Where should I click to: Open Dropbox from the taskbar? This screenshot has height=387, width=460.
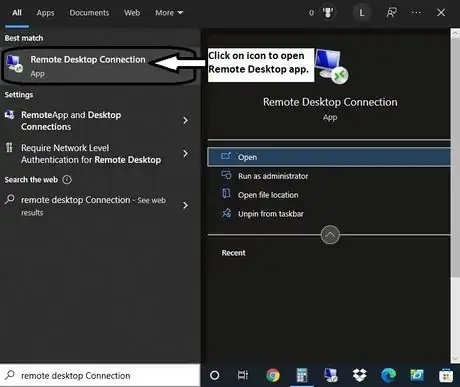[359, 375]
